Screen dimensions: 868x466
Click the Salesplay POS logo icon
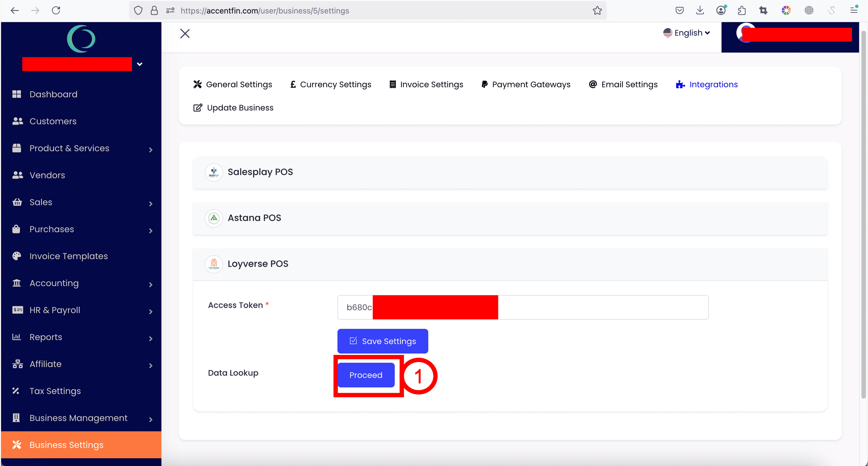tap(214, 172)
